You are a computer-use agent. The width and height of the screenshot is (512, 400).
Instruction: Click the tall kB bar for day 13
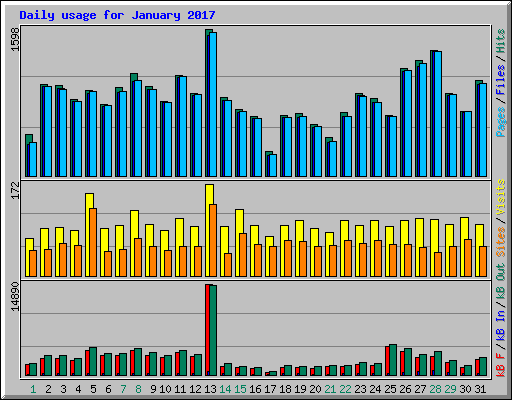point(211,330)
